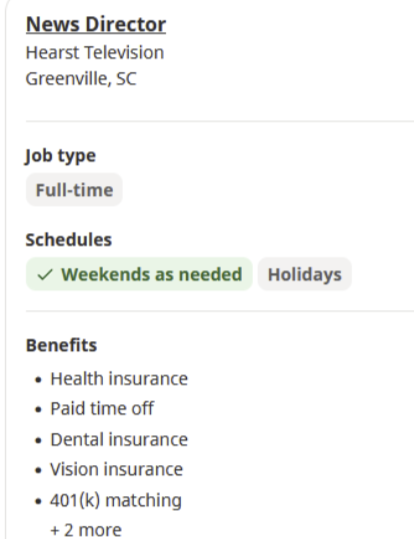This screenshot has height=539, width=414.
Task: Click the divider line above Benefits
Action: point(220,311)
